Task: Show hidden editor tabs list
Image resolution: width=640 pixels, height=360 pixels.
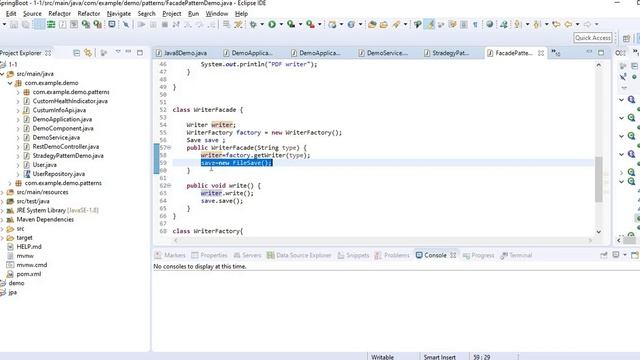Action: [x=556, y=52]
